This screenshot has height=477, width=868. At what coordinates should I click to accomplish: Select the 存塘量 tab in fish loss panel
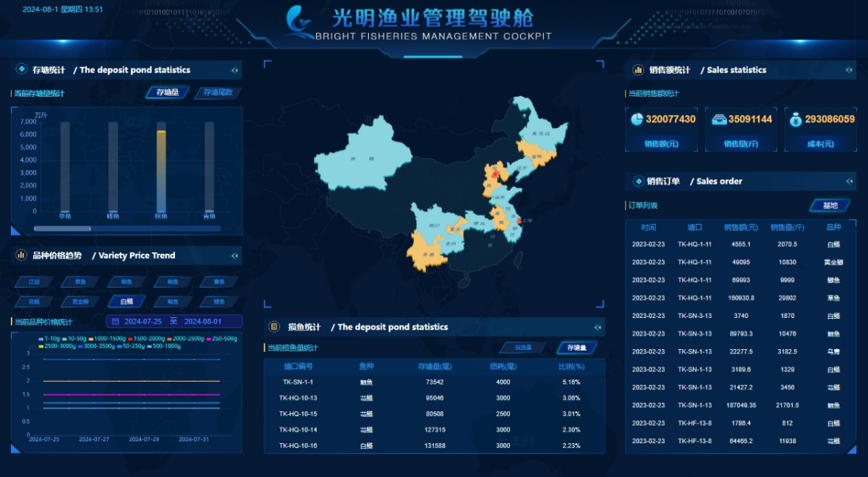[x=576, y=348]
